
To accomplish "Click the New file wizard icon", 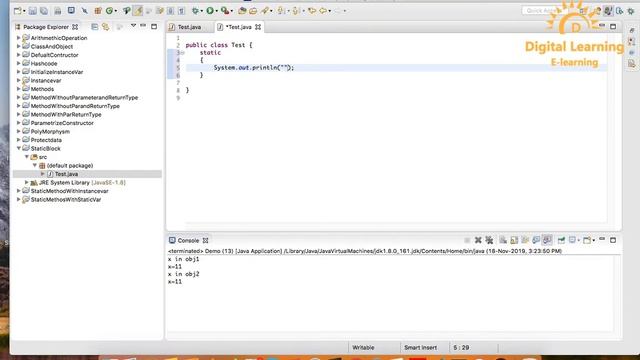I will click(18, 11).
